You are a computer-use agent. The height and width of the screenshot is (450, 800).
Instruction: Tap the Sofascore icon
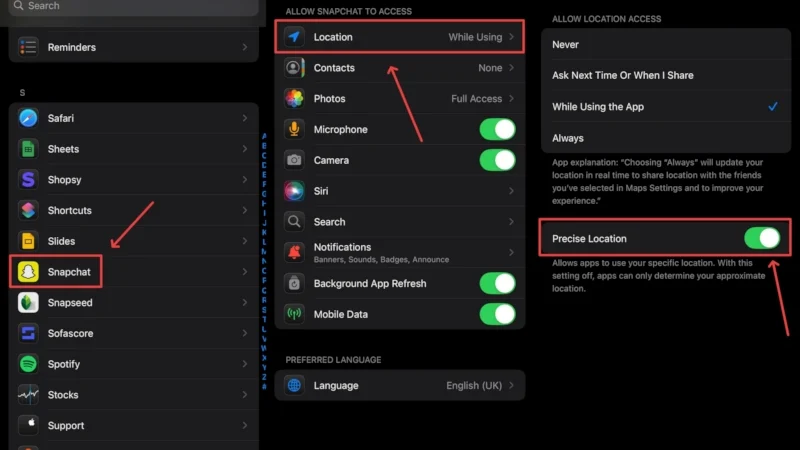(28, 333)
